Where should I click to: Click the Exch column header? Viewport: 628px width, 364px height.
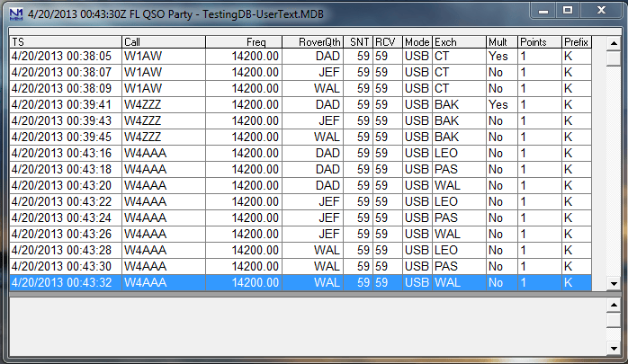(459, 42)
